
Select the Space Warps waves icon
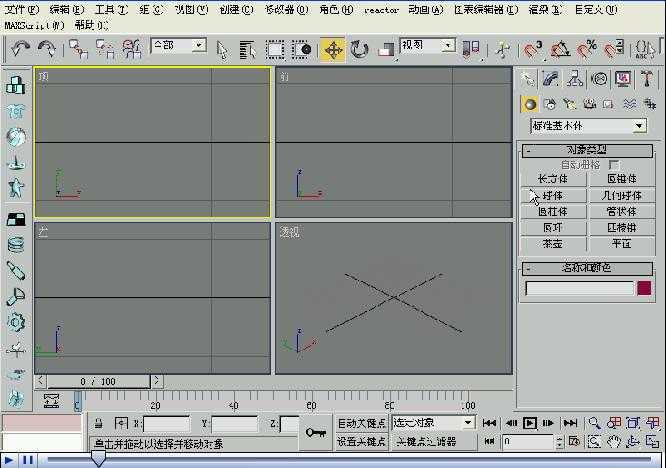pyautogui.click(x=629, y=104)
